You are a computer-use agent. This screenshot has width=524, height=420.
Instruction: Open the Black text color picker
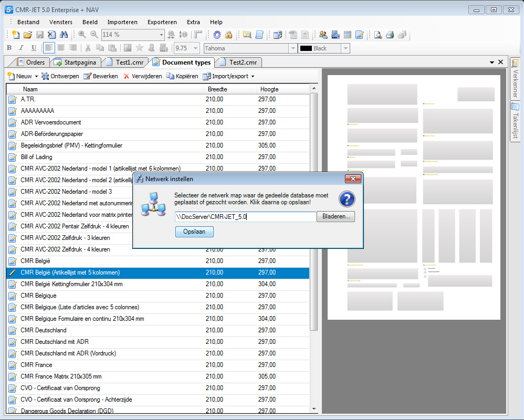(345, 48)
